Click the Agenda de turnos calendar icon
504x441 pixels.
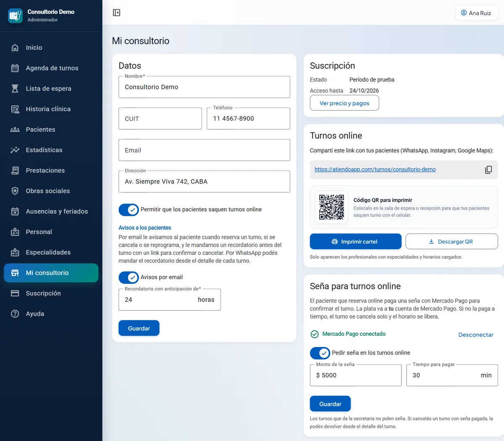15,68
